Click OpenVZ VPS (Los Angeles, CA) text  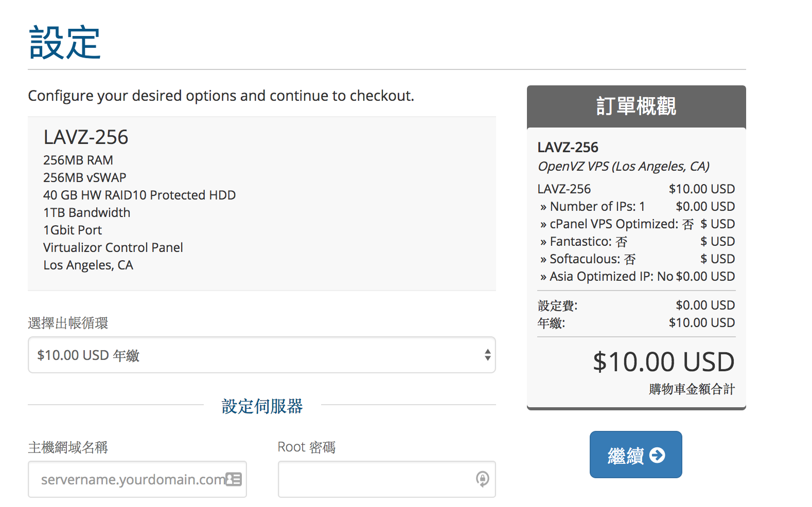pos(624,167)
